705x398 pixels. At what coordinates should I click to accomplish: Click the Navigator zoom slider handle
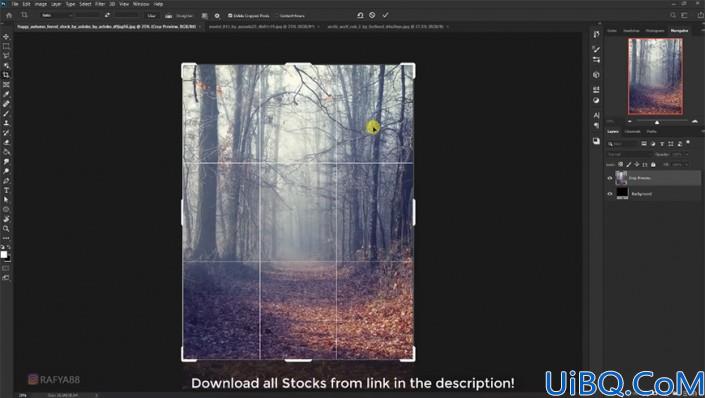[657, 122]
